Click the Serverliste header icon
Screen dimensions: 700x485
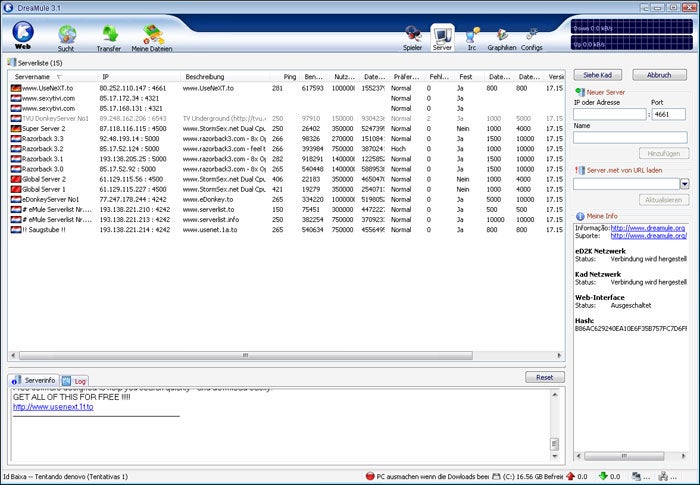coord(12,63)
